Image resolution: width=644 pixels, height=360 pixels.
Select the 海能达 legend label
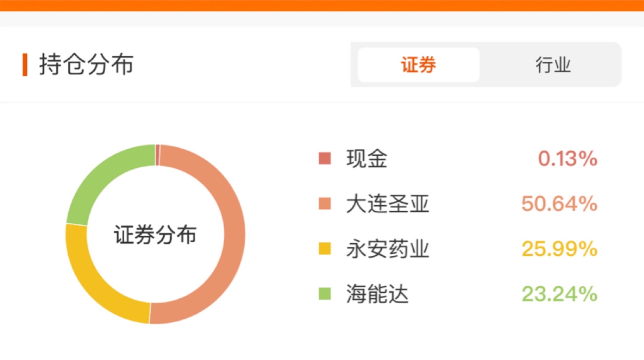377,294
